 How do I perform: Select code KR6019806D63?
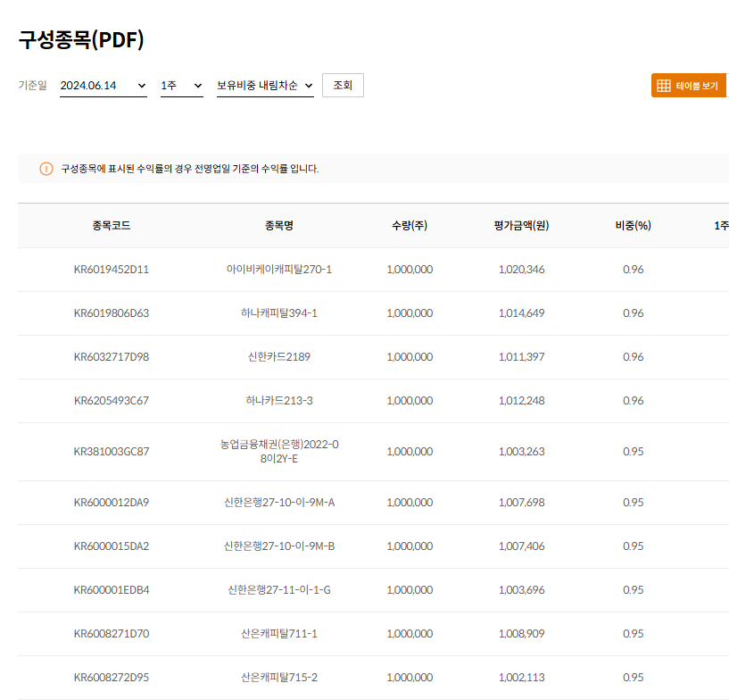point(112,313)
